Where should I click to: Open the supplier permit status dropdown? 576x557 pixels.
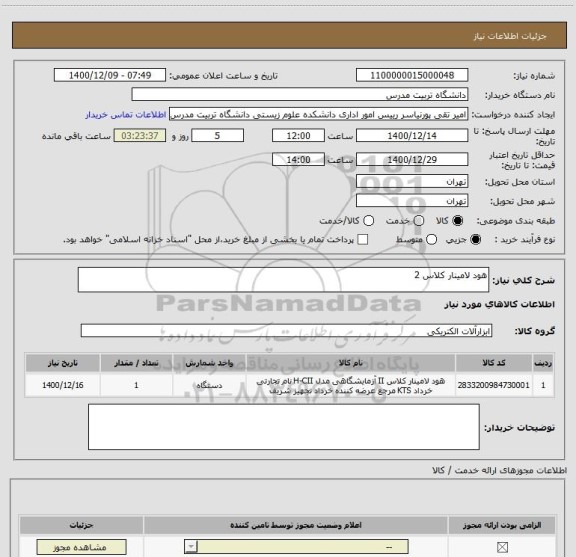pyautogui.click(x=296, y=547)
